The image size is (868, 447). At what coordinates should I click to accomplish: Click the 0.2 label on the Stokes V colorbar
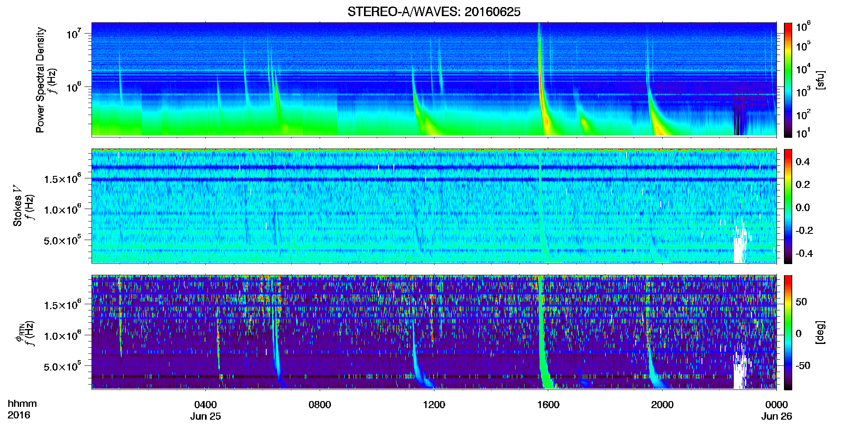click(x=803, y=184)
